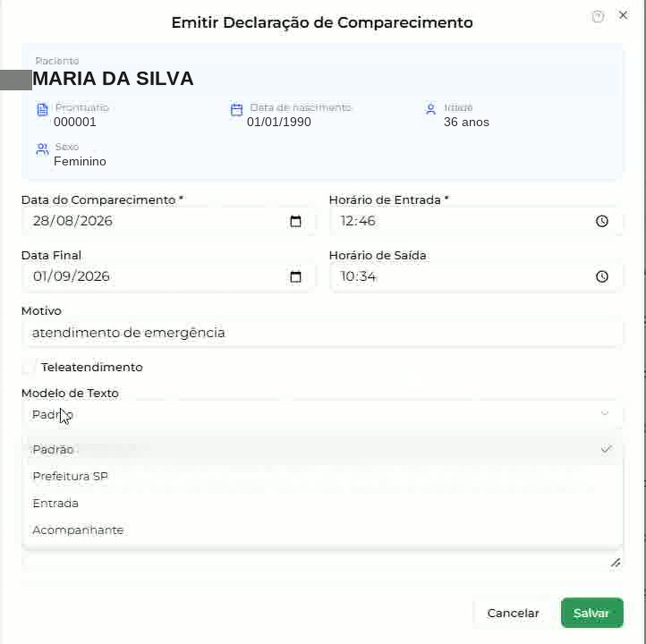646x644 pixels.
Task: Focus the Horário de Entrada time field
Action: point(476,221)
